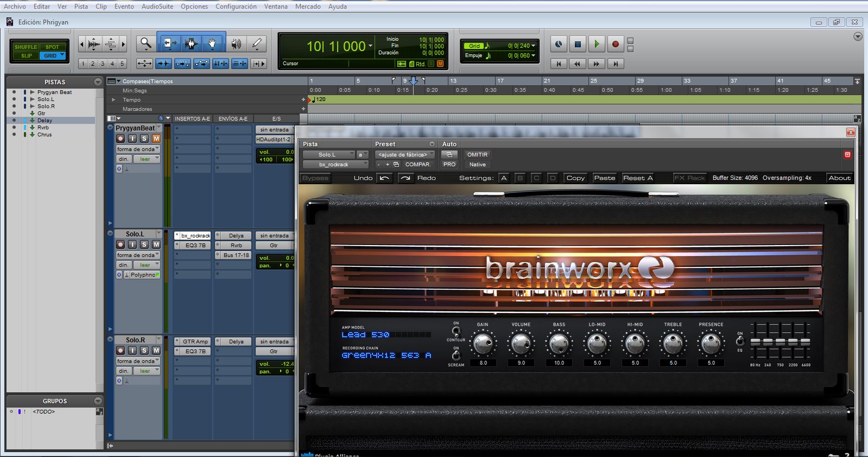Toggle Tab to Transients button
Screen dimensions: 868x457
[163, 64]
